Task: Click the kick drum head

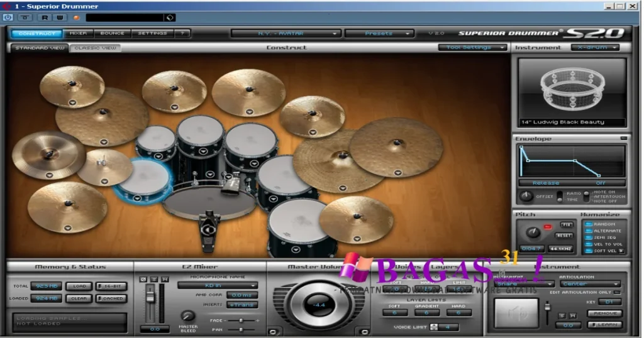Action: [x=209, y=202]
